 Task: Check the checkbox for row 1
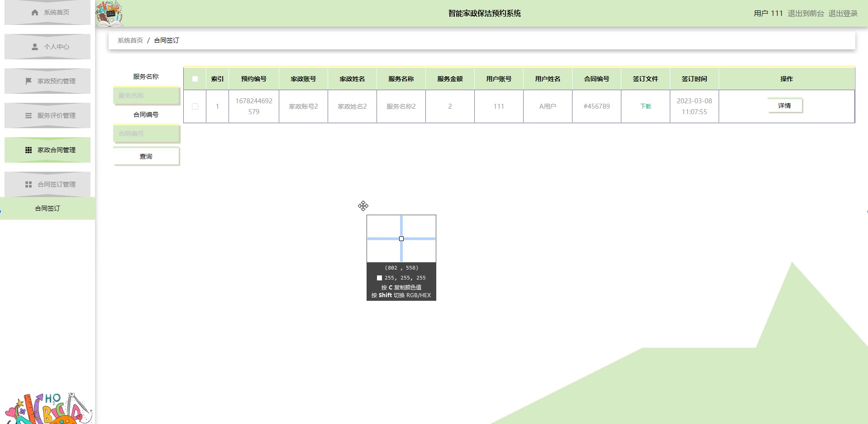pyautogui.click(x=195, y=106)
